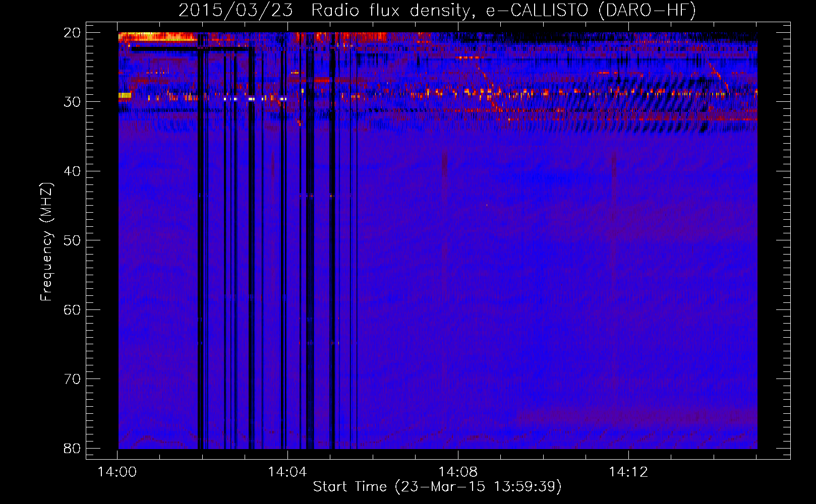Click the '30' frequency tick label
The image size is (816, 504).
(72, 102)
